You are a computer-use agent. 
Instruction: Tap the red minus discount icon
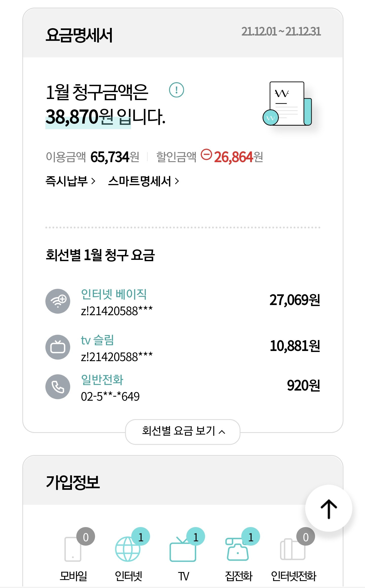[206, 155]
